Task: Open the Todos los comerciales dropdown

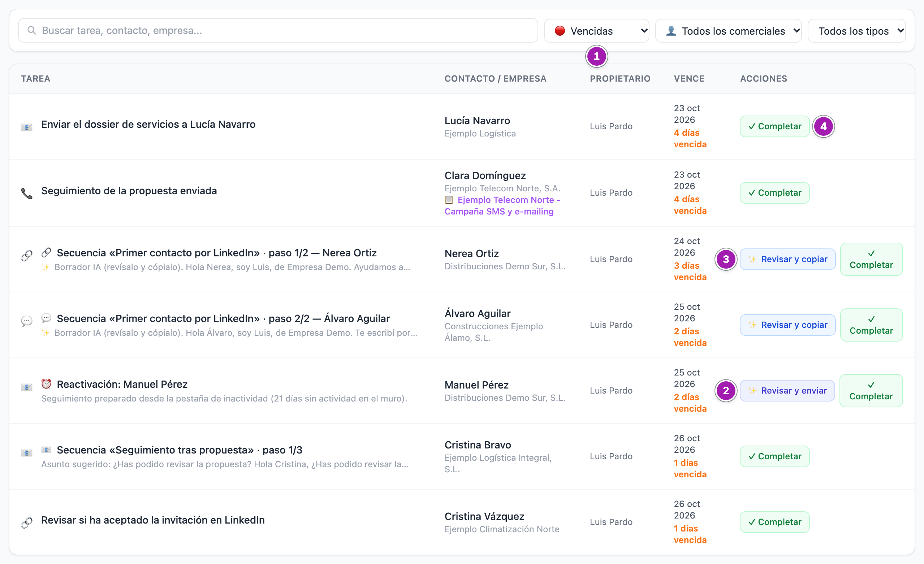Action: (x=728, y=31)
